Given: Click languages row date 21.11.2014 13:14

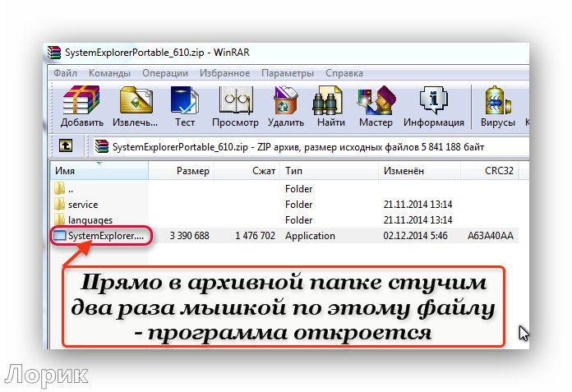Looking at the screenshot, I should pos(417,220).
